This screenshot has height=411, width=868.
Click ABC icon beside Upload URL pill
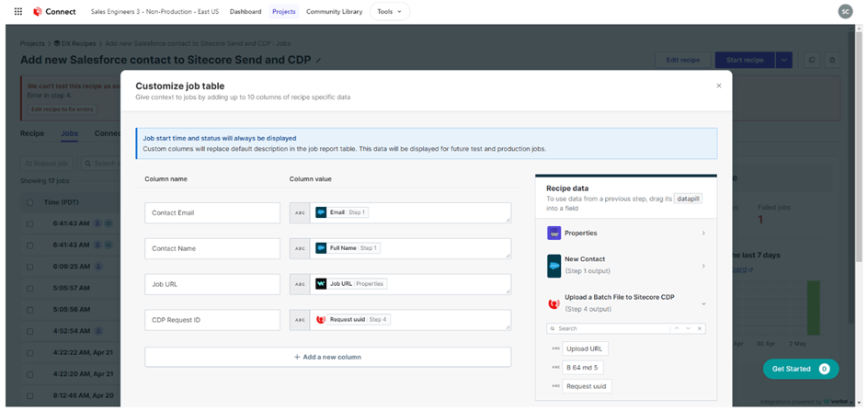[555, 349]
